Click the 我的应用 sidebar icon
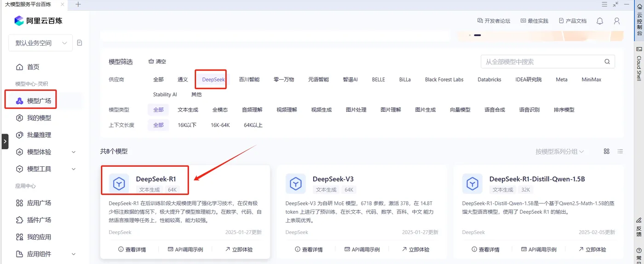Screen dimensions: 644x264 coord(19,237)
